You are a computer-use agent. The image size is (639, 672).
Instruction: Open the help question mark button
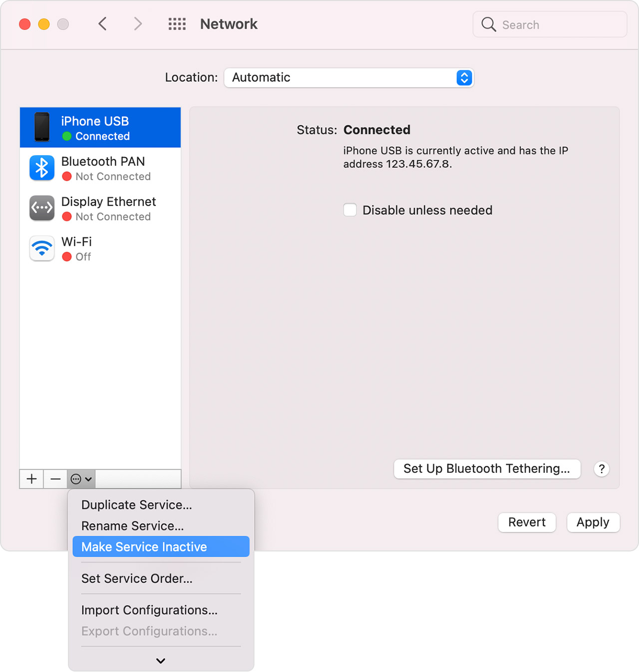[602, 469]
